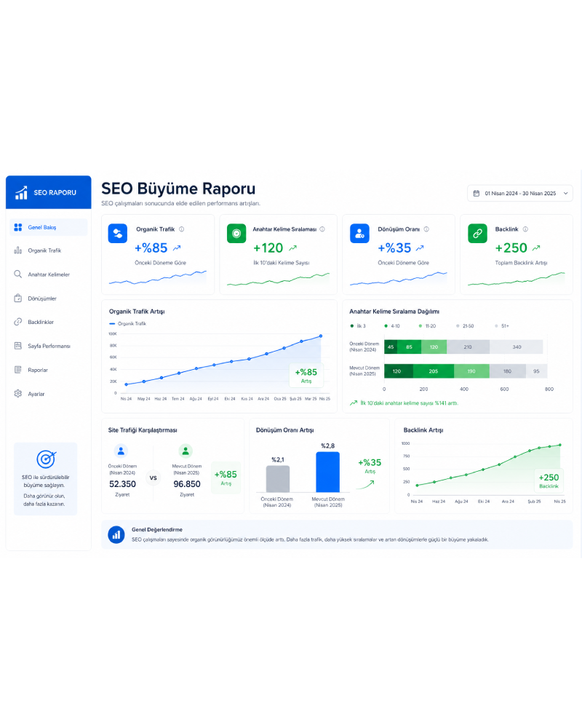The image size is (582, 728).
Task: Click the Anahtar Kelimeler search icon
Action: (x=17, y=274)
